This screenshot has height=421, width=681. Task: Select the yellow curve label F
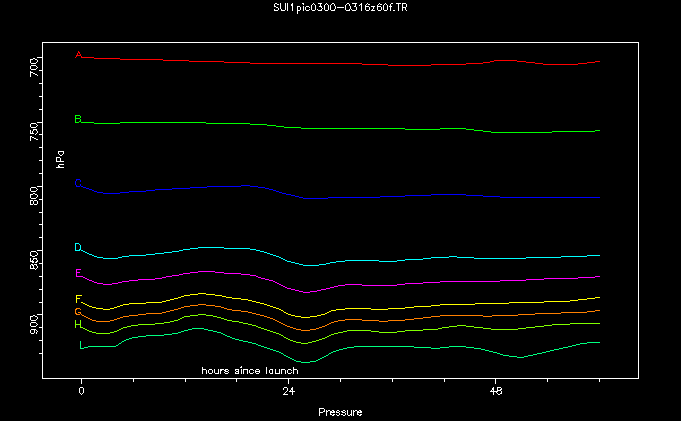click(x=78, y=300)
